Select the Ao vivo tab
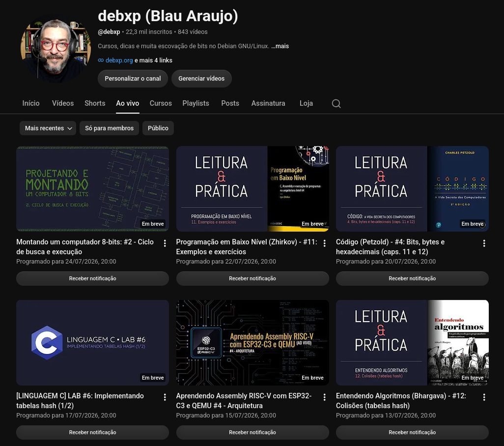This screenshot has height=446, width=504. coord(128,103)
